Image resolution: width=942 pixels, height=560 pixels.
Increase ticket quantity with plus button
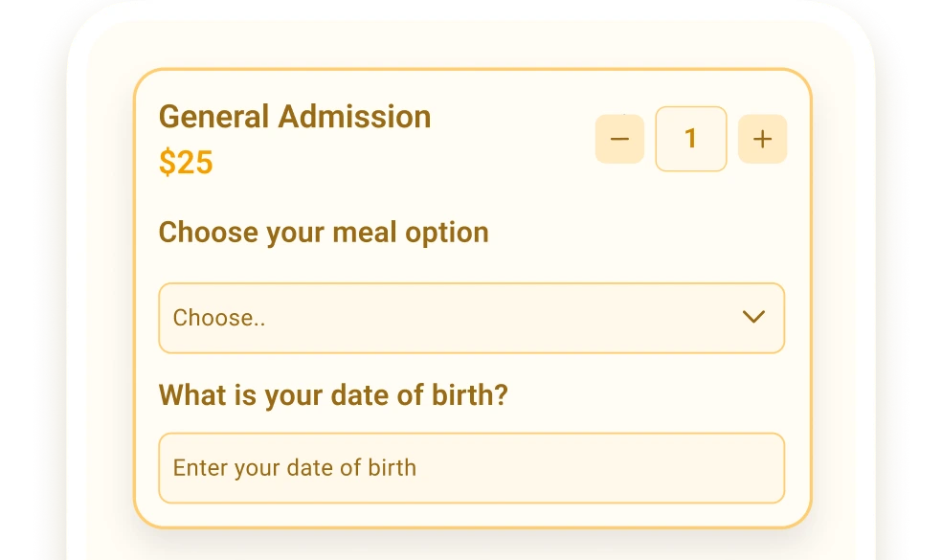pos(762,139)
